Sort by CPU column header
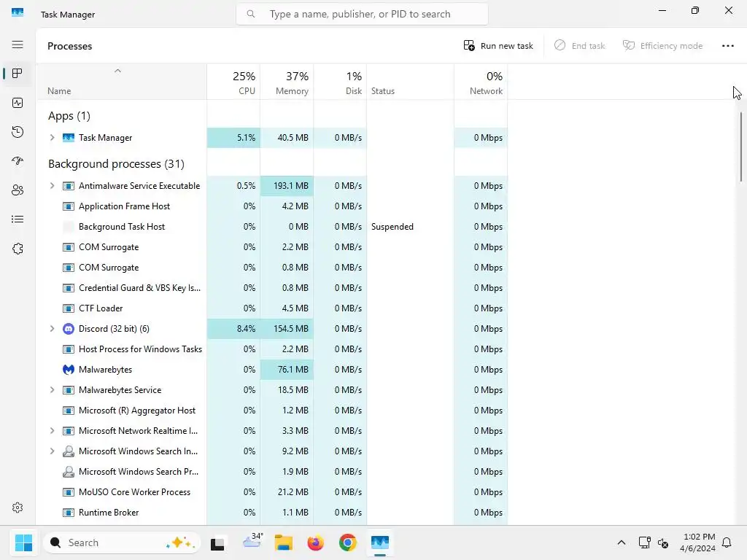This screenshot has height=560, width=747. (233, 82)
